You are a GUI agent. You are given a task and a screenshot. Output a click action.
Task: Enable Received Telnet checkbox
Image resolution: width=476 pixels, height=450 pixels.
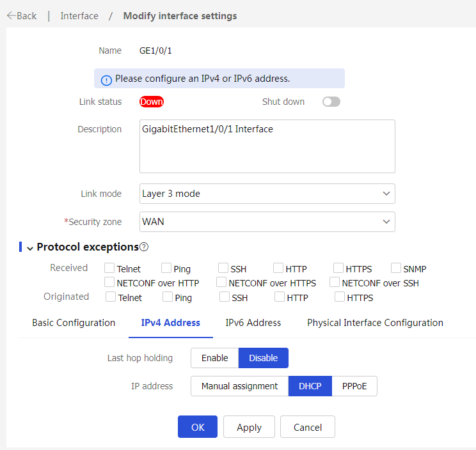coord(109,268)
